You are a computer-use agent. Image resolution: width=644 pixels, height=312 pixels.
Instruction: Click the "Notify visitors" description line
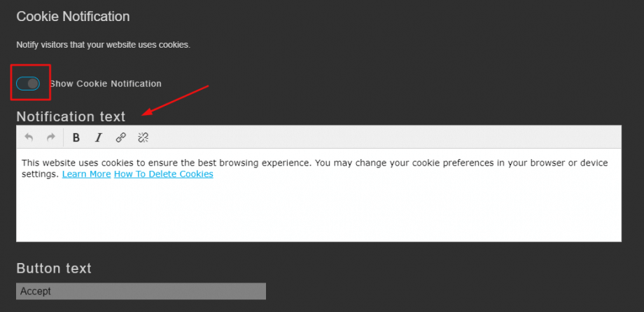(x=103, y=45)
